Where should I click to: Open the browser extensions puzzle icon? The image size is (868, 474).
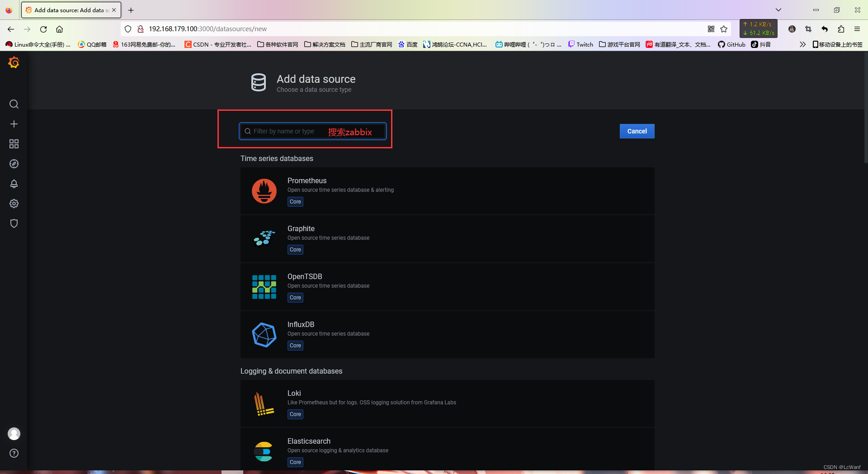[841, 29]
